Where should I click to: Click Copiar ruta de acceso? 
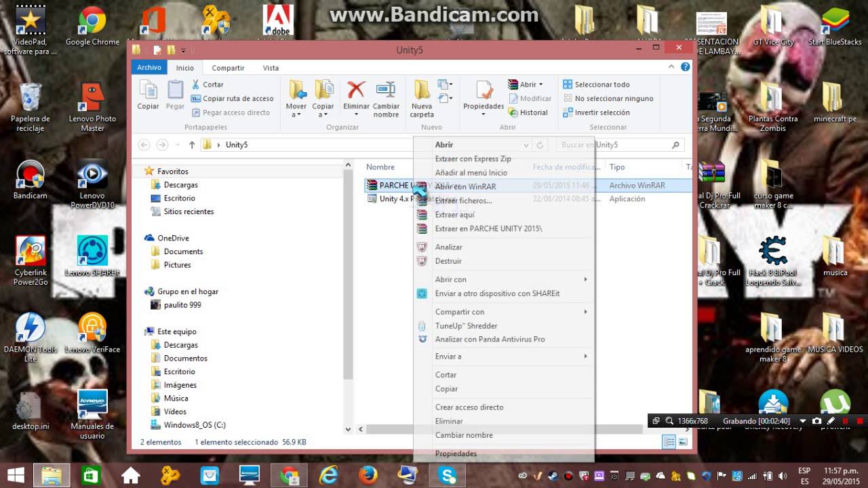click(232, 98)
